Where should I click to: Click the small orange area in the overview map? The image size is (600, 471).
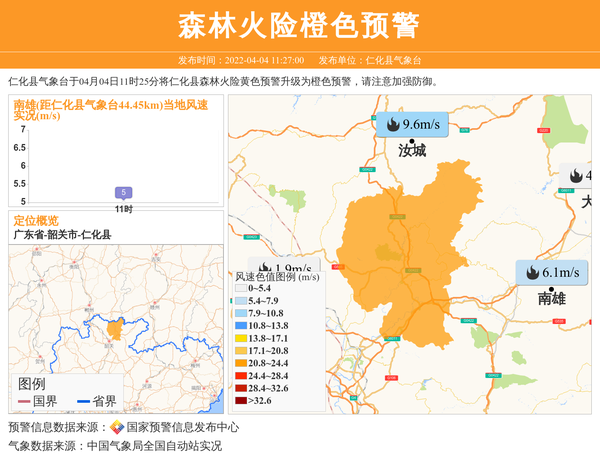pos(115,328)
